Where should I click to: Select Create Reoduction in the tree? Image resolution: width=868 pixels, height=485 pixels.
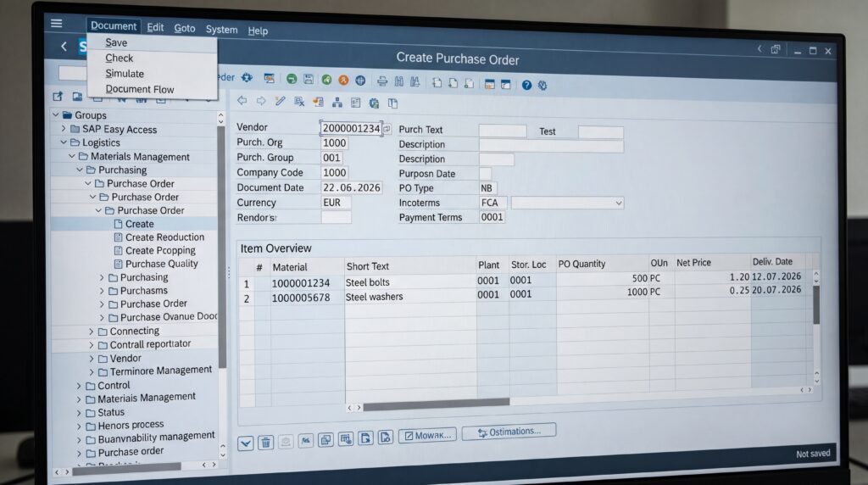164,237
